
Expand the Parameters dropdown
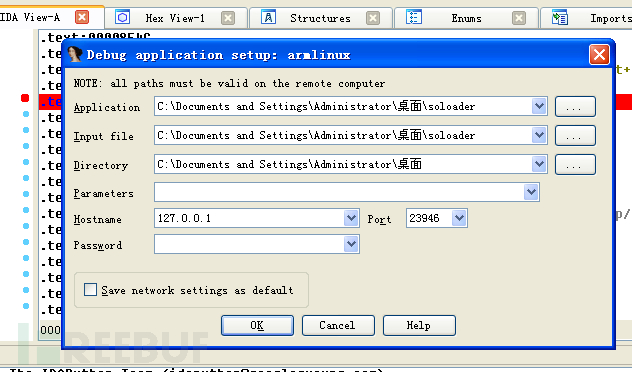531,192
